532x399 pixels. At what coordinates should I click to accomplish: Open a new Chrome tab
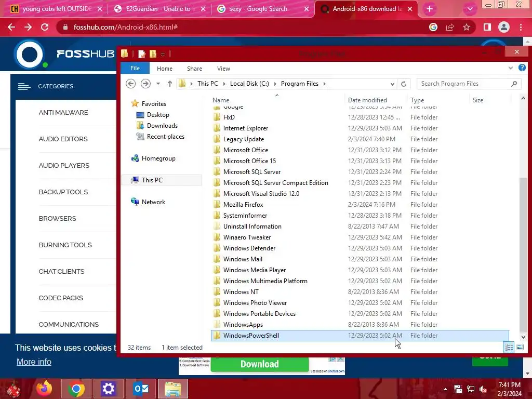point(430,9)
